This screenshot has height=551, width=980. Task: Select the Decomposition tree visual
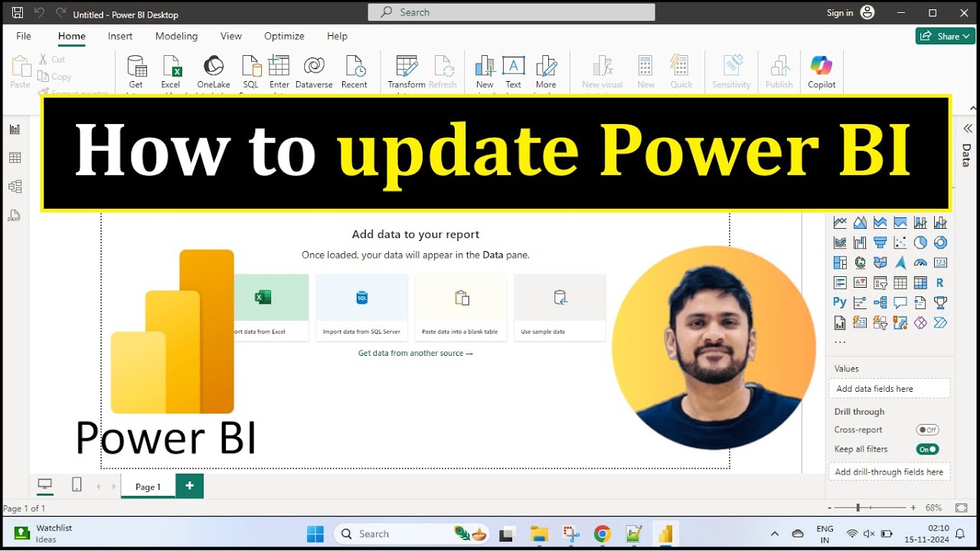(880, 302)
